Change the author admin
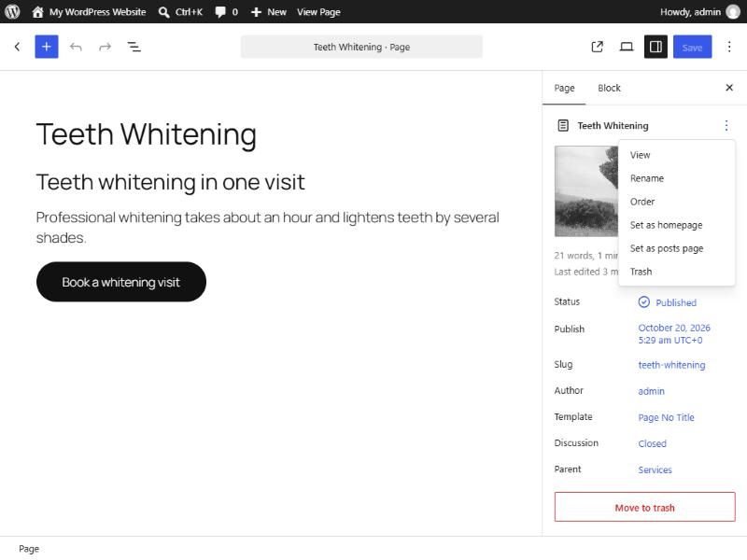Viewport: 747px width, 560px height. (651, 391)
